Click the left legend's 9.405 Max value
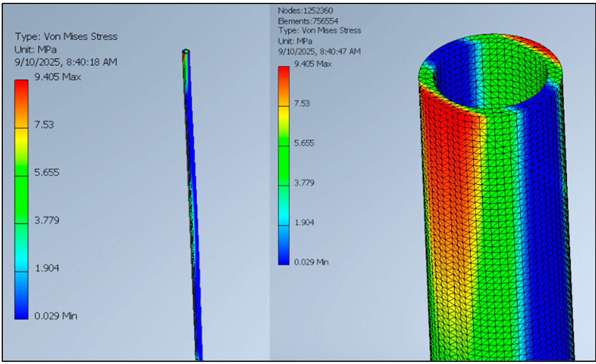 click(58, 77)
